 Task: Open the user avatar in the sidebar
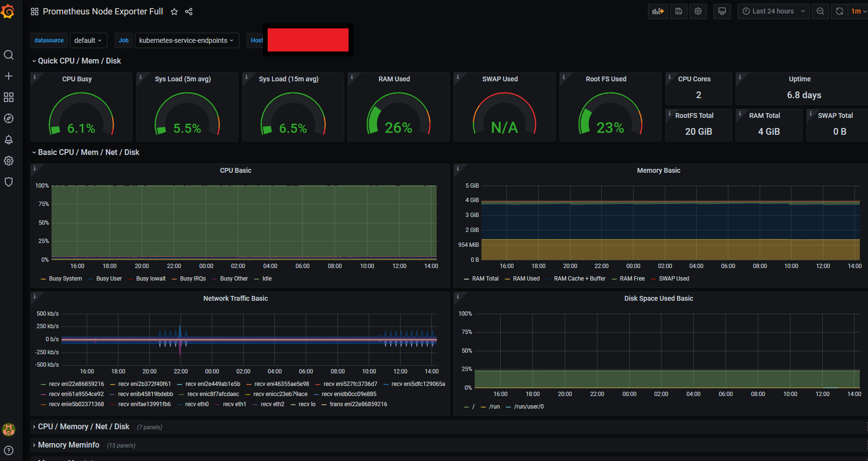9,429
